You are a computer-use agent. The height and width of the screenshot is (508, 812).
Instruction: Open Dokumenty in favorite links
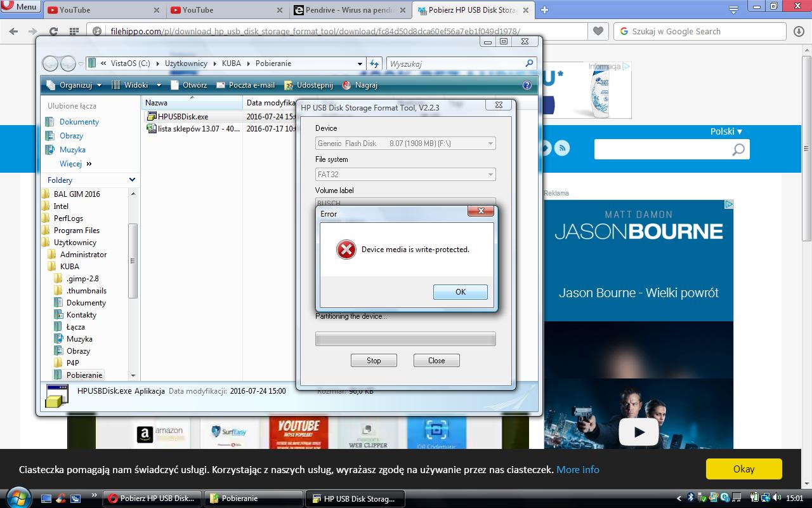point(79,122)
